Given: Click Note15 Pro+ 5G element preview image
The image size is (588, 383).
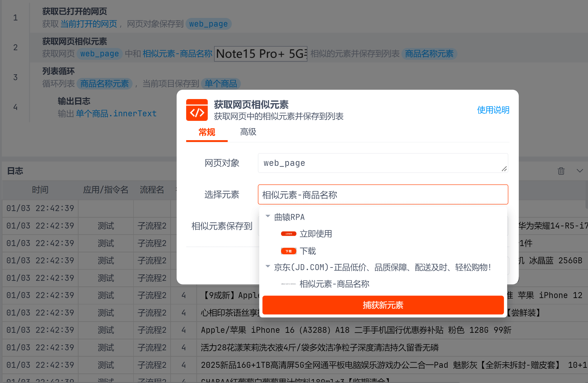Looking at the screenshot, I should click(260, 54).
